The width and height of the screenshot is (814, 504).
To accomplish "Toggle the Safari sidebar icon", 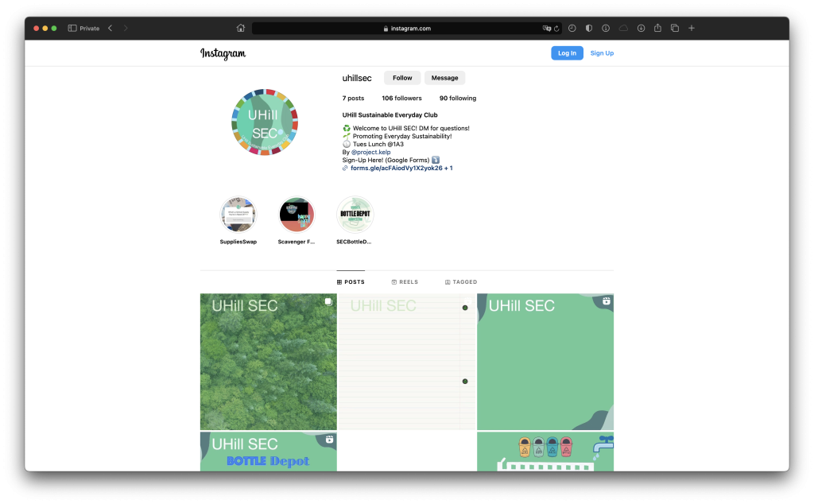I will 72,28.
